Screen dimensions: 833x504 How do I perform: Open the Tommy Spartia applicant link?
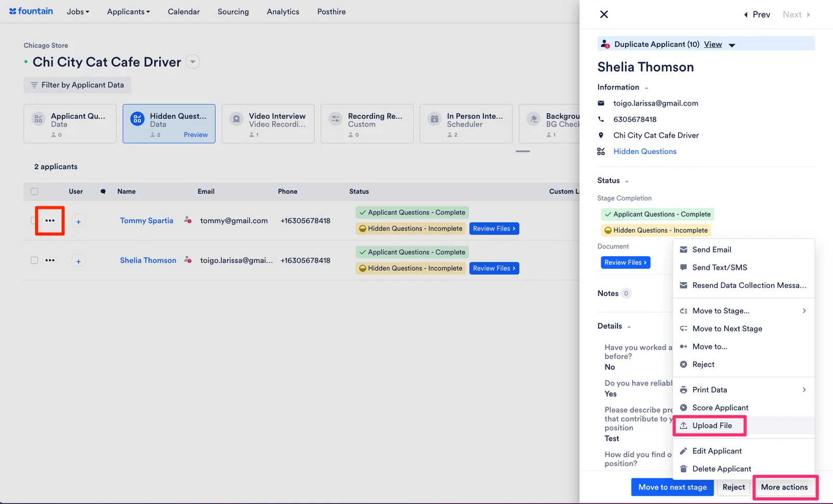pos(146,221)
